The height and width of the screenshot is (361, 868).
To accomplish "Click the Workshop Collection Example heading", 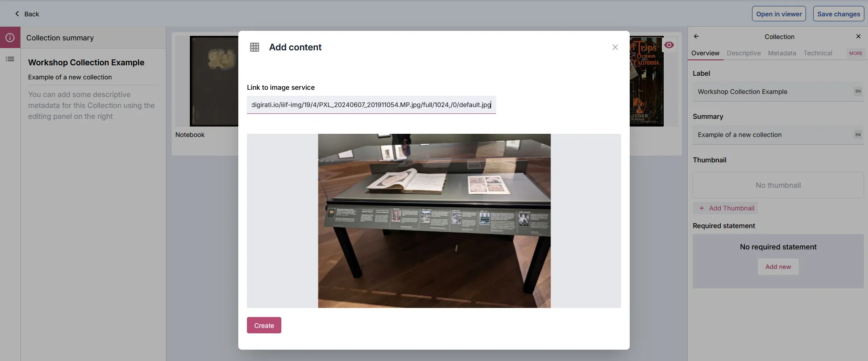I will coord(86,63).
